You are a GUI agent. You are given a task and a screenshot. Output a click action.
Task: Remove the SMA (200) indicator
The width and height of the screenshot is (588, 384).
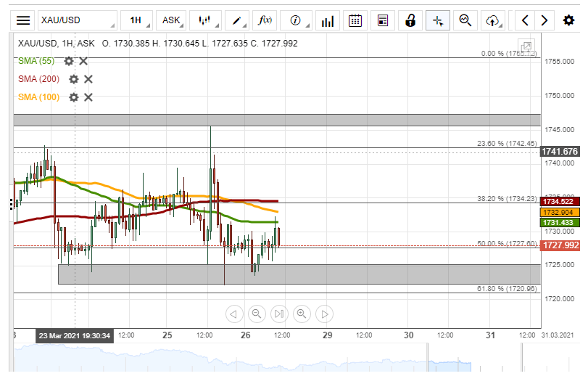[88, 79]
